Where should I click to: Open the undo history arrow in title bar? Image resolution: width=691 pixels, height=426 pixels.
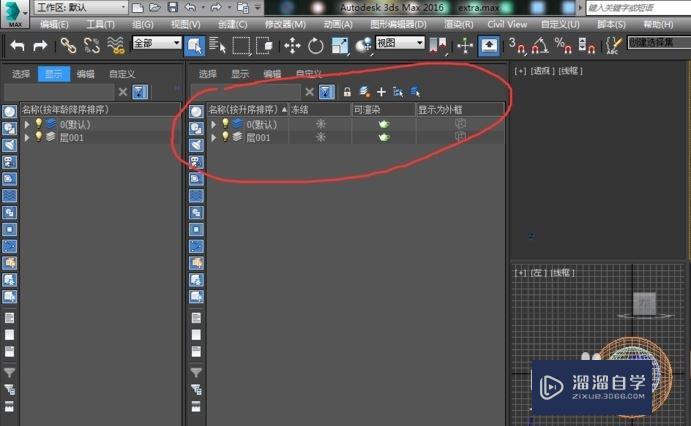pyautogui.click(x=203, y=7)
